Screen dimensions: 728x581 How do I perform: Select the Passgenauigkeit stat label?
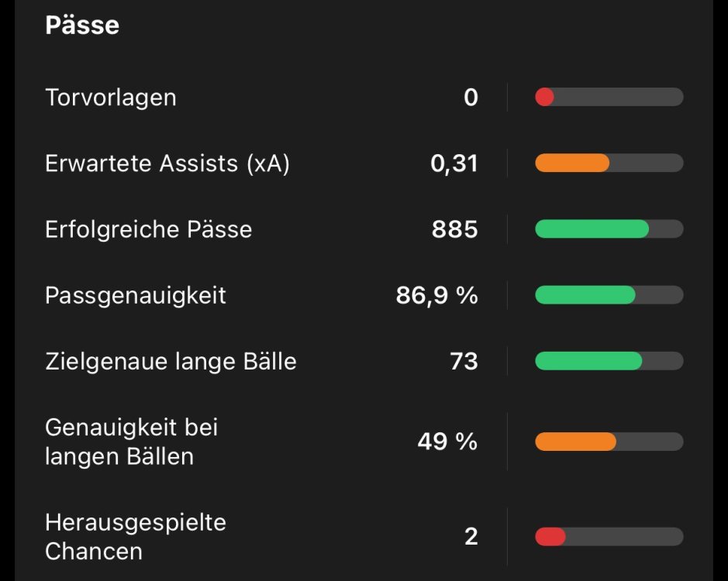click(136, 295)
